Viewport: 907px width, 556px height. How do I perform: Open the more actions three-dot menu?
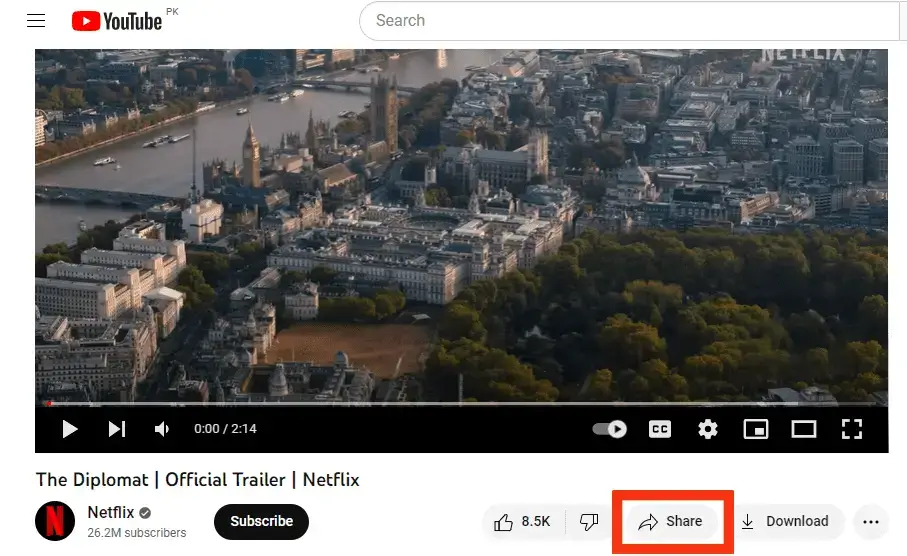(x=871, y=522)
